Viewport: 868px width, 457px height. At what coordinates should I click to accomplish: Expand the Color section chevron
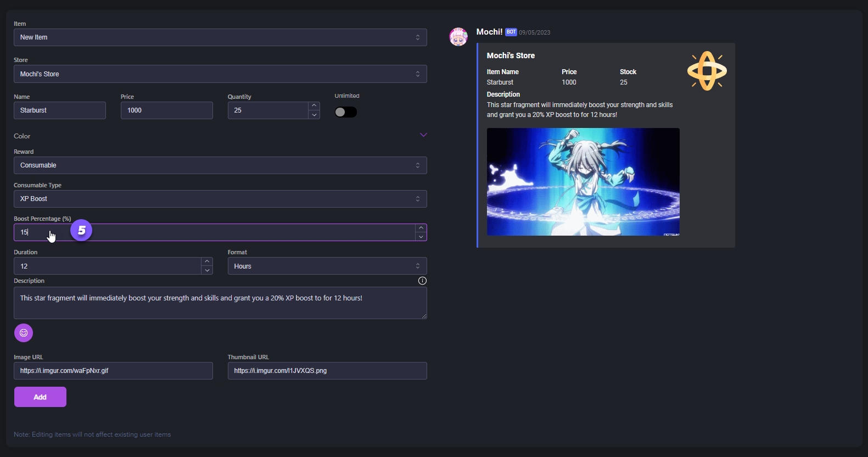(423, 135)
